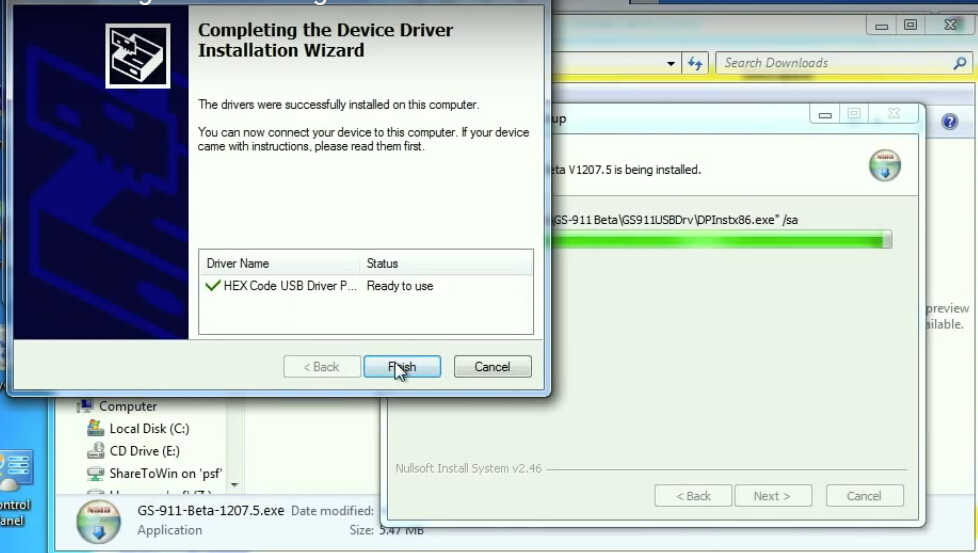This screenshot has width=978, height=553.
Task: Click Back in the GS-911 setup window
Action: (693, 496)
